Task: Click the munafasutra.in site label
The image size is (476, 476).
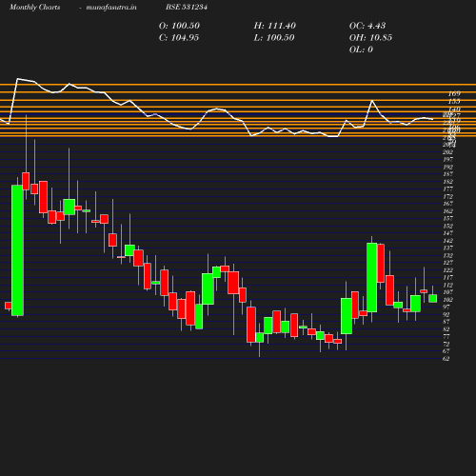Action: [x=111, y=7]
